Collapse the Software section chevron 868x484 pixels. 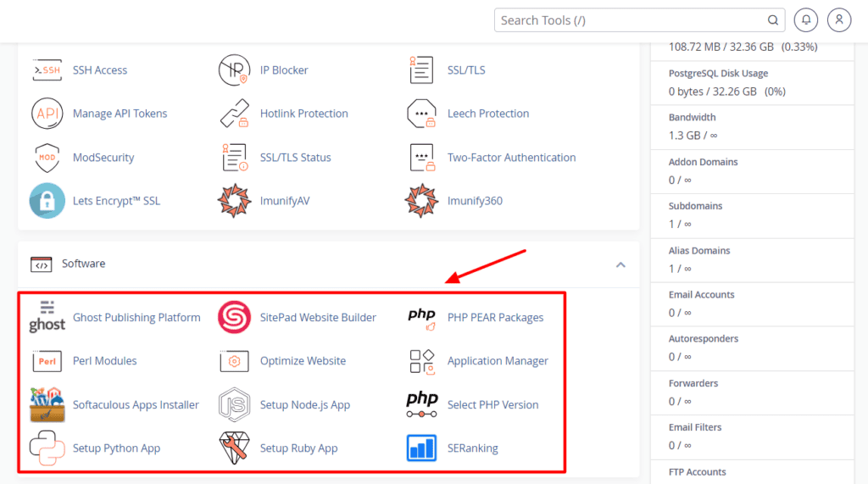[x=620, y=264]
